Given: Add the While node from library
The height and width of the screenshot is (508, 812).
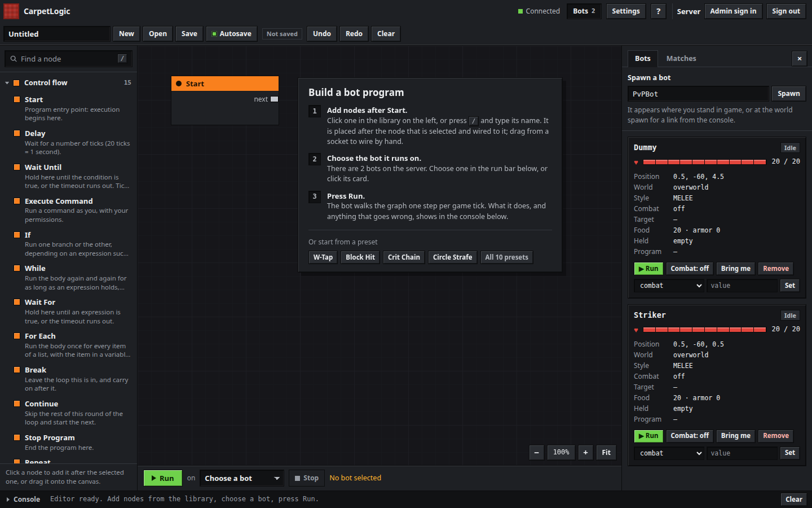Looking at the screenshot, I should click(68, 277).
